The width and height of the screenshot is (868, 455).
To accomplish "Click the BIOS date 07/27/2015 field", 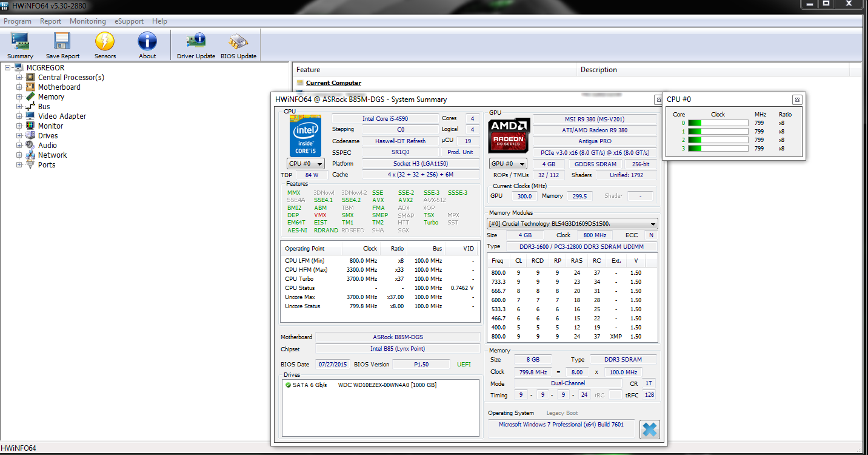I will coord(332,365).
